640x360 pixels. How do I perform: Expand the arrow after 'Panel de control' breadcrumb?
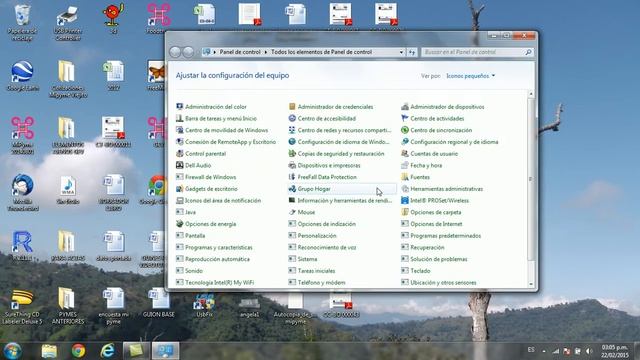(266, 52)
